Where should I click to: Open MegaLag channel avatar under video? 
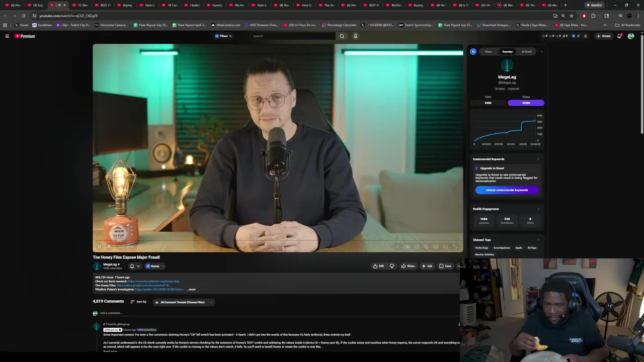click(97, 266)
